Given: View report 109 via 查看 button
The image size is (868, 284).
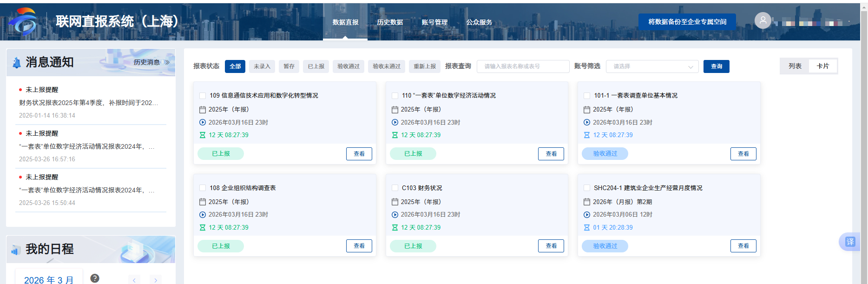Looking at the screenshot, I should 359,154.
